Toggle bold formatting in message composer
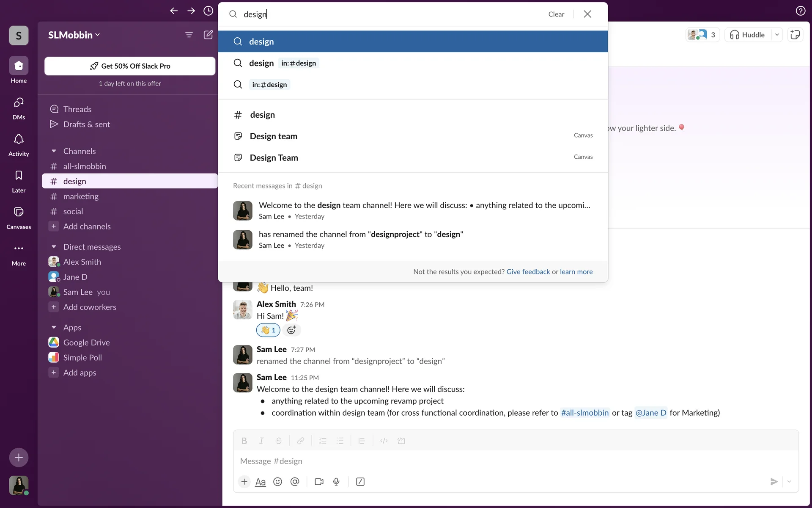 tap(244, 441)
